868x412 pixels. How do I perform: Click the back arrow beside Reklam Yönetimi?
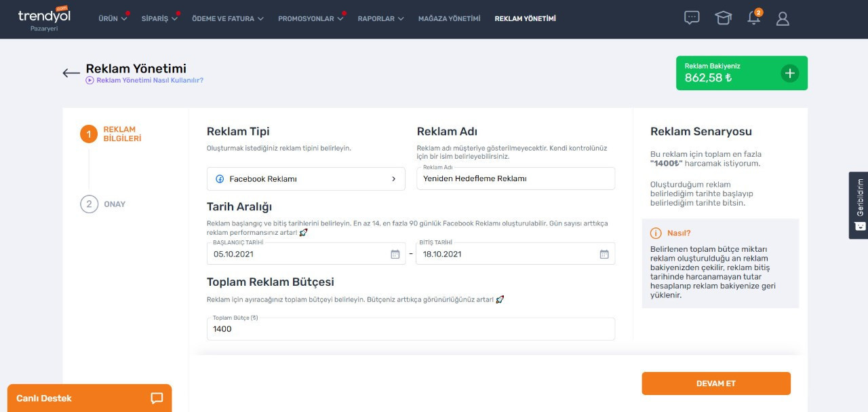71,73
